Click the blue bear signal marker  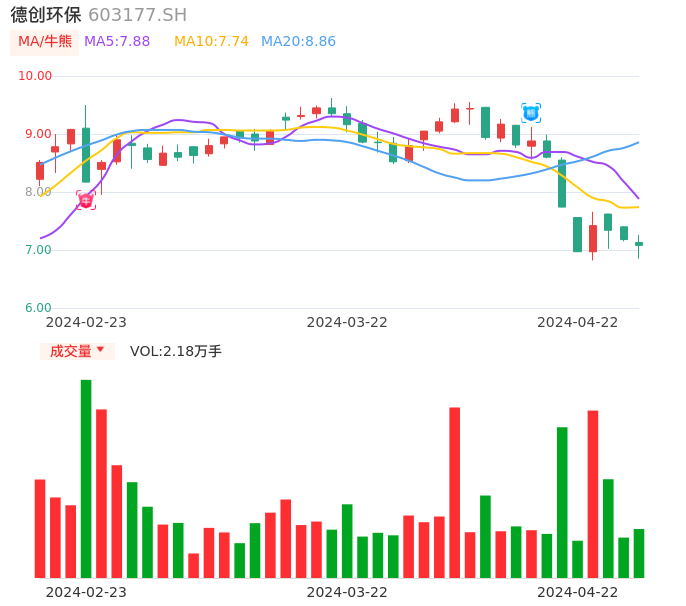pyautogui.click(x=531, y=113)
